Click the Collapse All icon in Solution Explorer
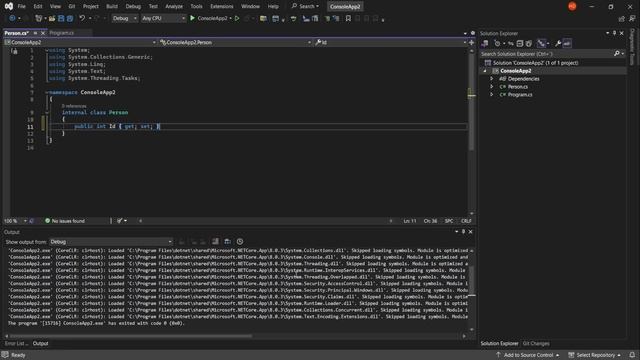The width and height of the screenshot is (640, 360). click(x=520, y=43)
